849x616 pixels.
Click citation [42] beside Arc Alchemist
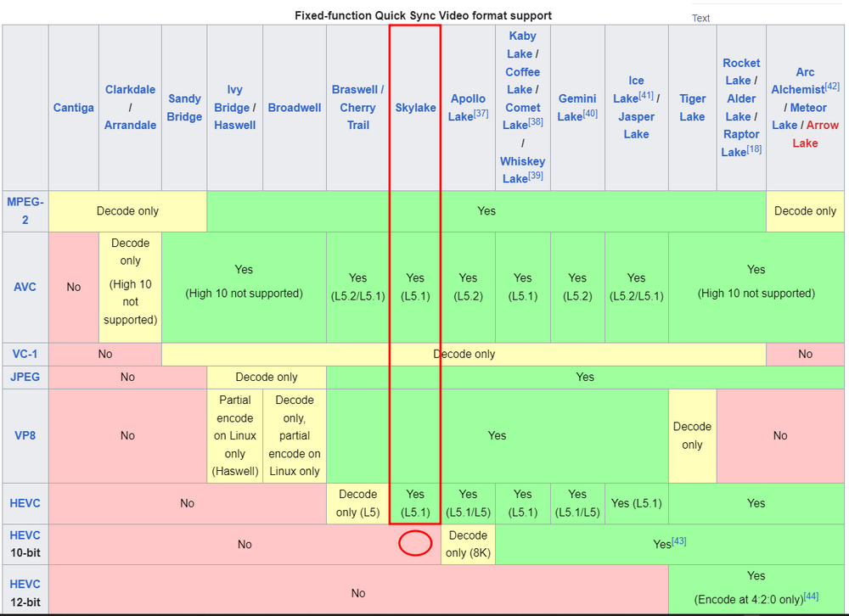tap(832, 87)
